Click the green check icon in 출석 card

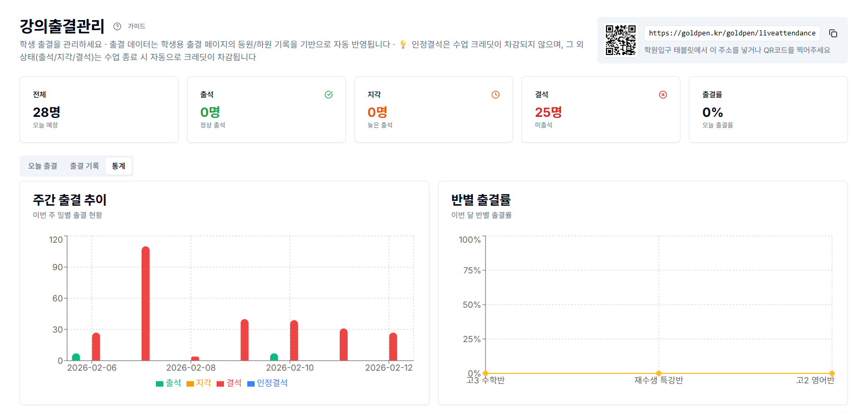pyautogui.click(x=329, y=95)
